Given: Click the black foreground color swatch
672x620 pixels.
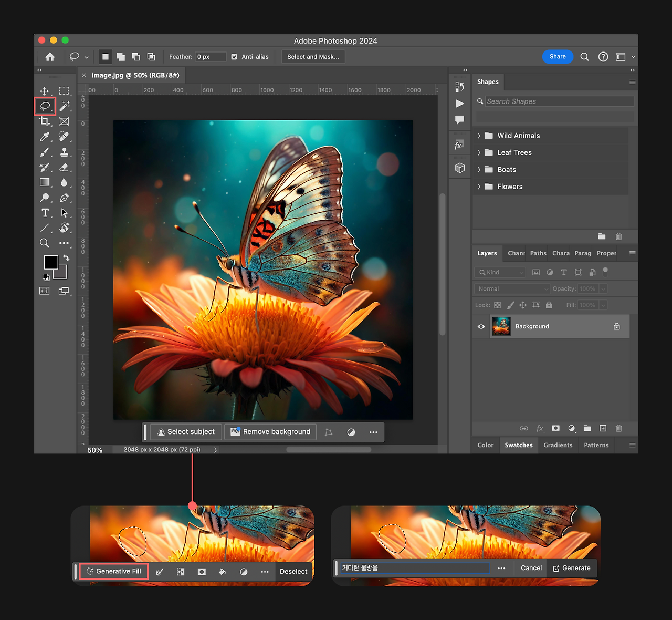Looking at the screenshot, I should [x=50, y=262].
